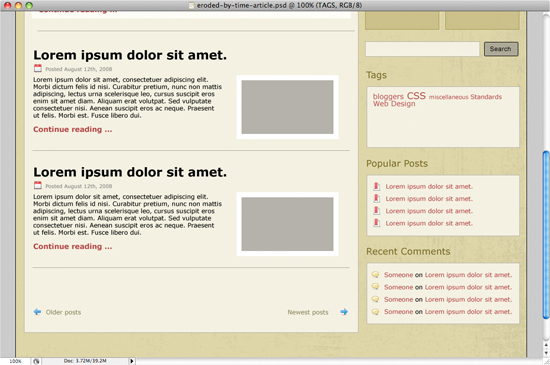Click the window resize grip in the corner

tap(546, 361)
